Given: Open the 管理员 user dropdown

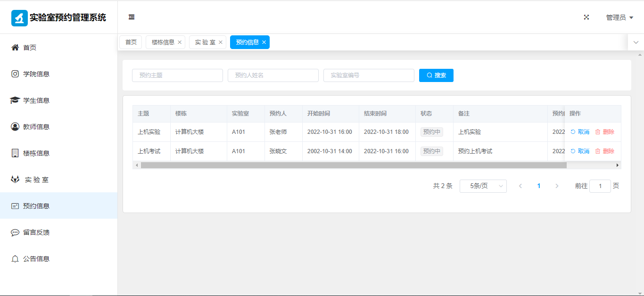Looking at the screenshot, I should click(x=619, y=17).
